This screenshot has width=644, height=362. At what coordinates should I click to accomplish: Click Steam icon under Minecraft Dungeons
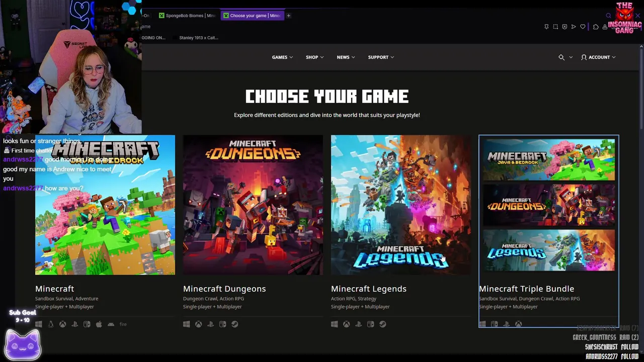pyautogui.click(x=234, y=324)
